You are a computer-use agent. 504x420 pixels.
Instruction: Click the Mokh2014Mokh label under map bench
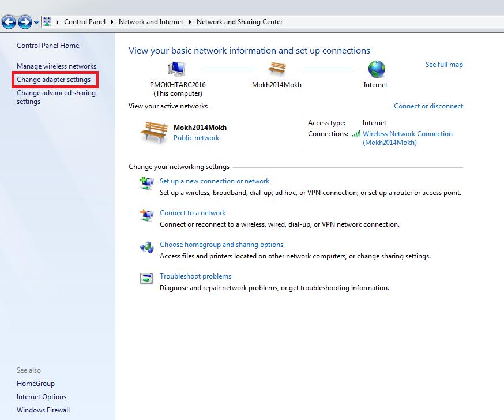[x=277, y=85]
